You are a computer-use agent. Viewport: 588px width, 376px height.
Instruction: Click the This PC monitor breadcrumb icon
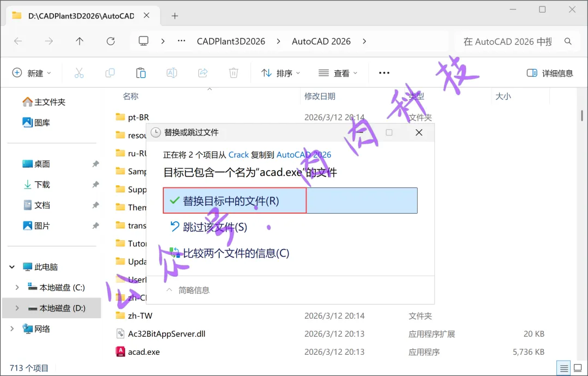coord(143,41)
